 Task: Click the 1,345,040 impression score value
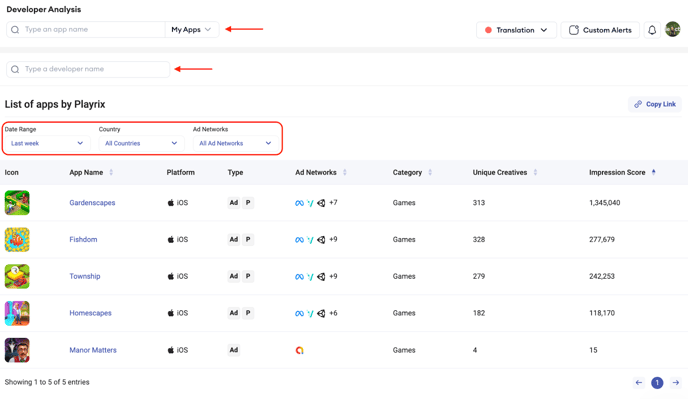(x=605, y=203)
